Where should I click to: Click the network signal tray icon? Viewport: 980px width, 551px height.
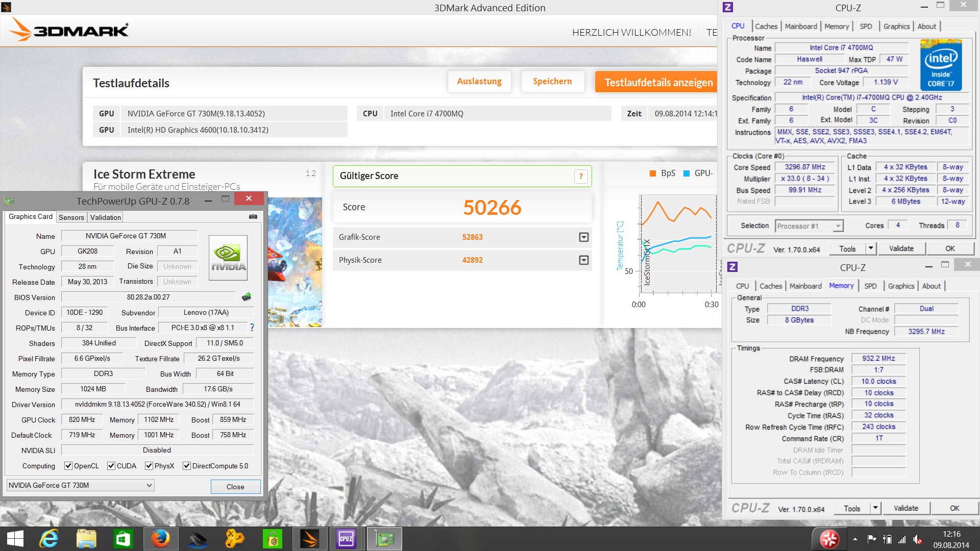[902, 539]
